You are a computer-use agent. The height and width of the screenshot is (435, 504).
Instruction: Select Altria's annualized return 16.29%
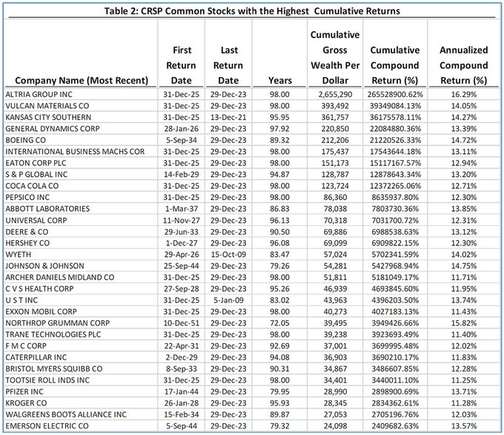click(x=464, y=94)
